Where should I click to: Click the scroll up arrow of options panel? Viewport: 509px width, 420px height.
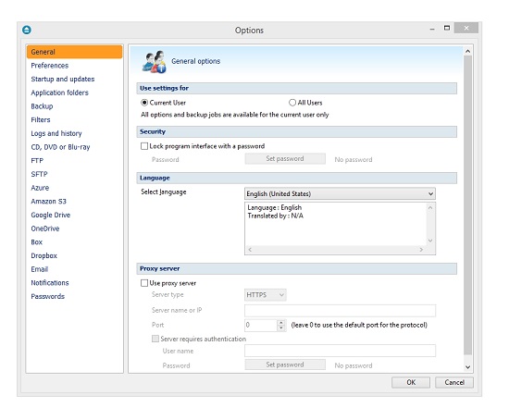coord(467,51)
